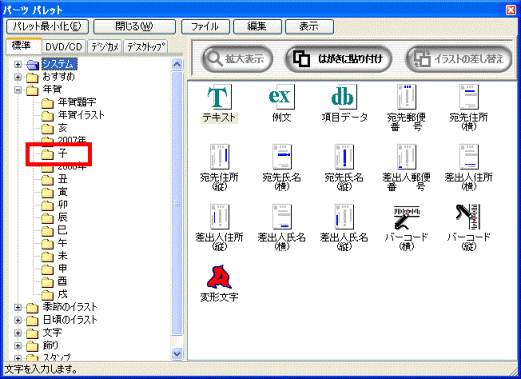Switch to the DVD/CD tab
Viewport: 521px width, 379px height.
64,47
